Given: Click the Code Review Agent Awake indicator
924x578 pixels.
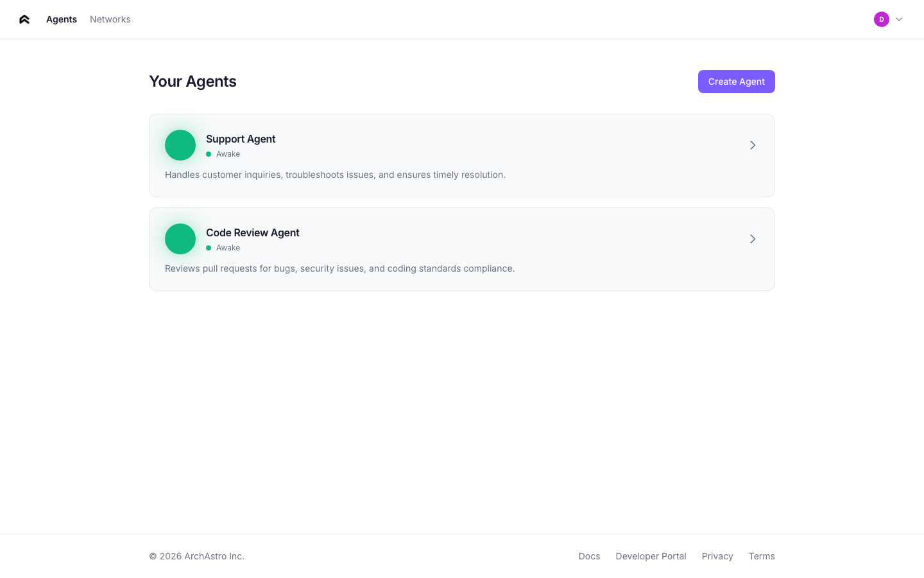Looking at the screenshot, I should coord(209,248).
